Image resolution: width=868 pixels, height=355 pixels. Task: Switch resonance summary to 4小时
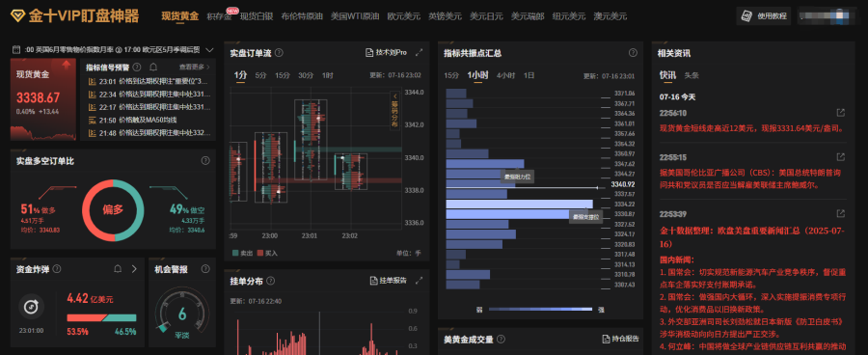pyautogui.click(x=505, y=75)
